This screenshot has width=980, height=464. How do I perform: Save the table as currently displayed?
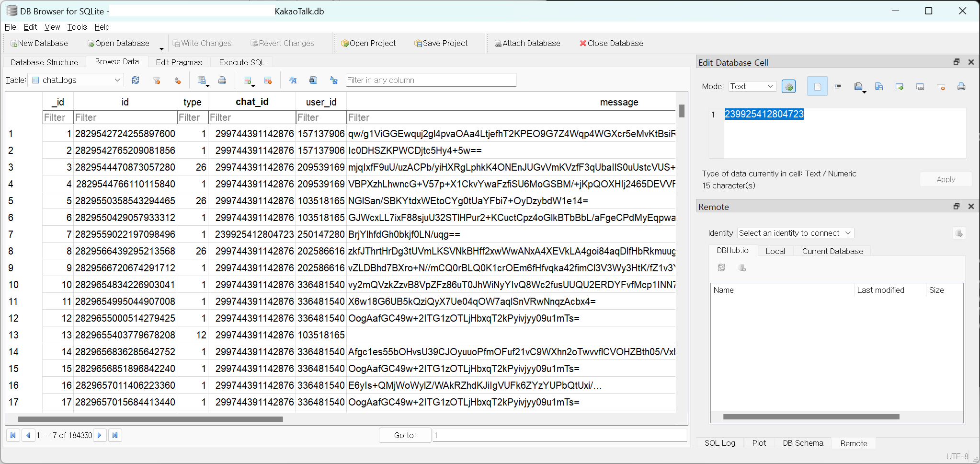point(202,80)
